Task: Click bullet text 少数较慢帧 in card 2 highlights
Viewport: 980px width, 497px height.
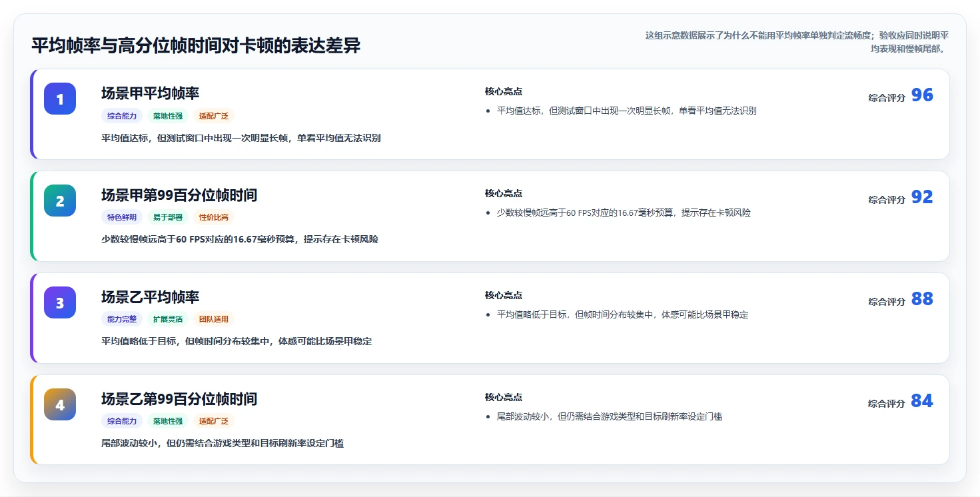Action: 624,213
